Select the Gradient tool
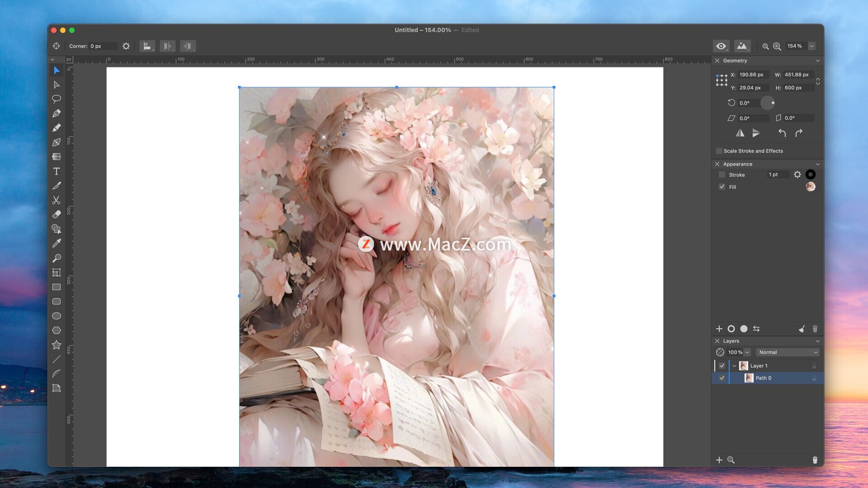The height and width of the screenshot is (488, 868). pyautogui.click(x=57, y=157)
